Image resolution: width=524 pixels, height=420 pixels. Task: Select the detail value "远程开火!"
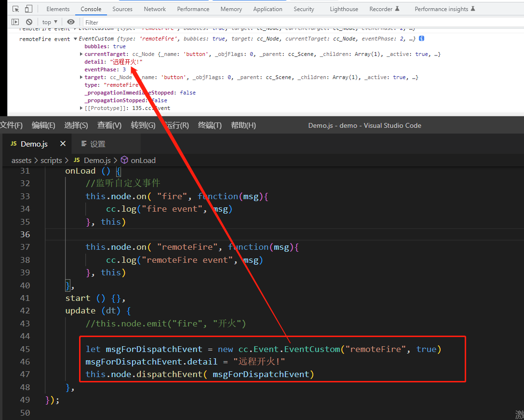pyautogui.click(x=126, y=62)
